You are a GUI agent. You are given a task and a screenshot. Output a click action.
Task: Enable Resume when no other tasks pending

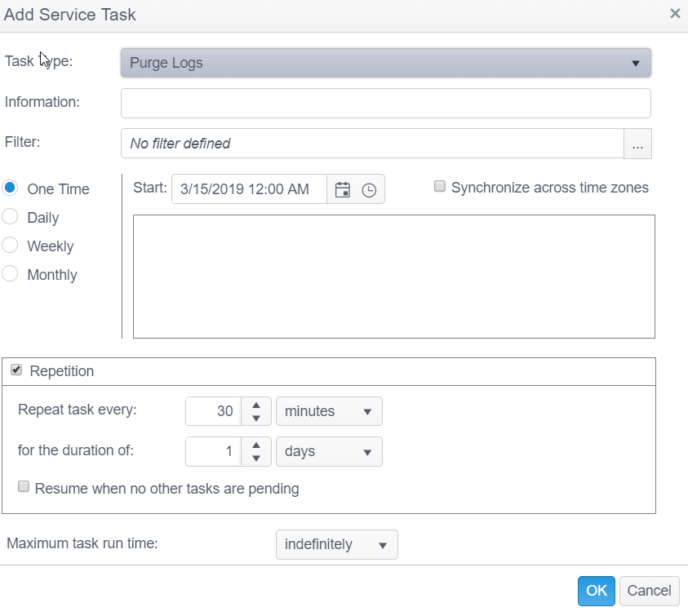click(x=24, y=487)
